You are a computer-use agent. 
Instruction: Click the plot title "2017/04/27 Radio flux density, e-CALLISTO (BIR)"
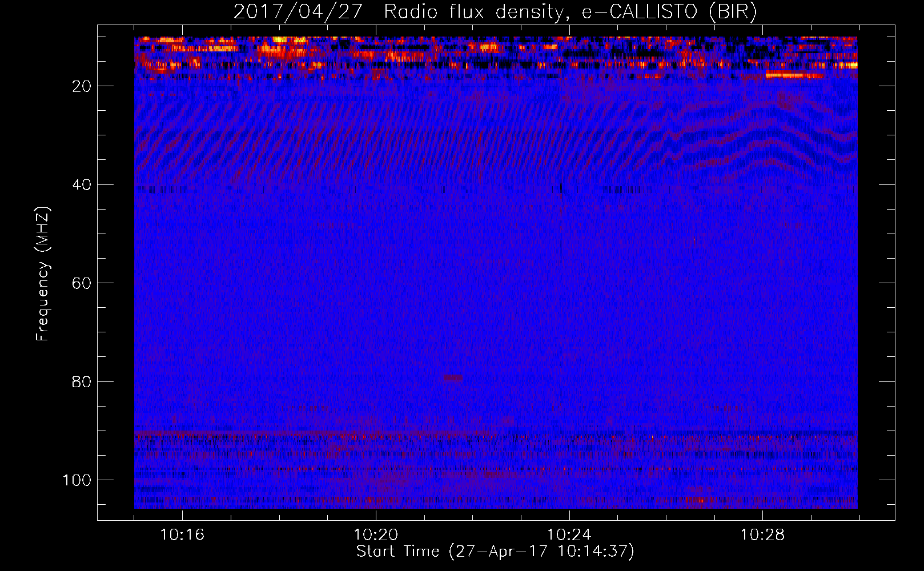(x=495, y=11)
